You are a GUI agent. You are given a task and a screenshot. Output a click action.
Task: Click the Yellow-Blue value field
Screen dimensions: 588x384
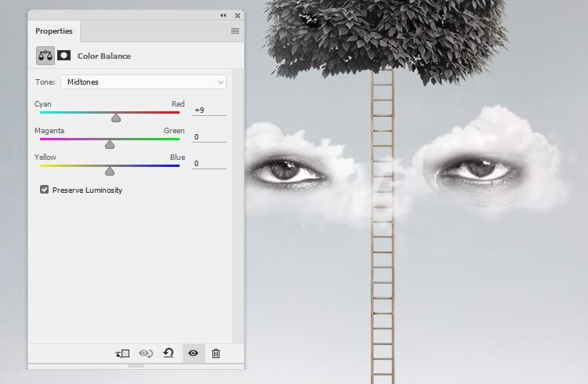pyautogui.click(x=209, y=164)
